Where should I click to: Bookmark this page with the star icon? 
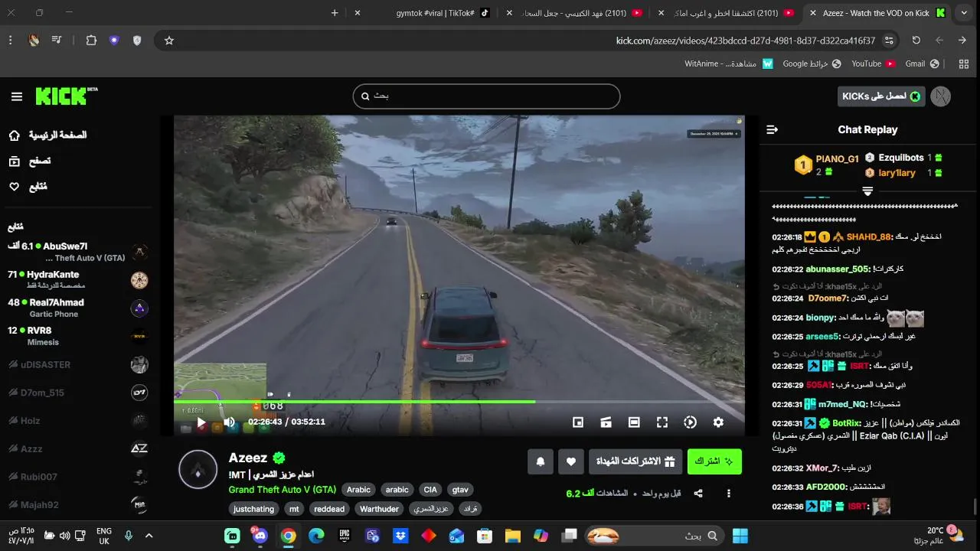tap(169, 41)
